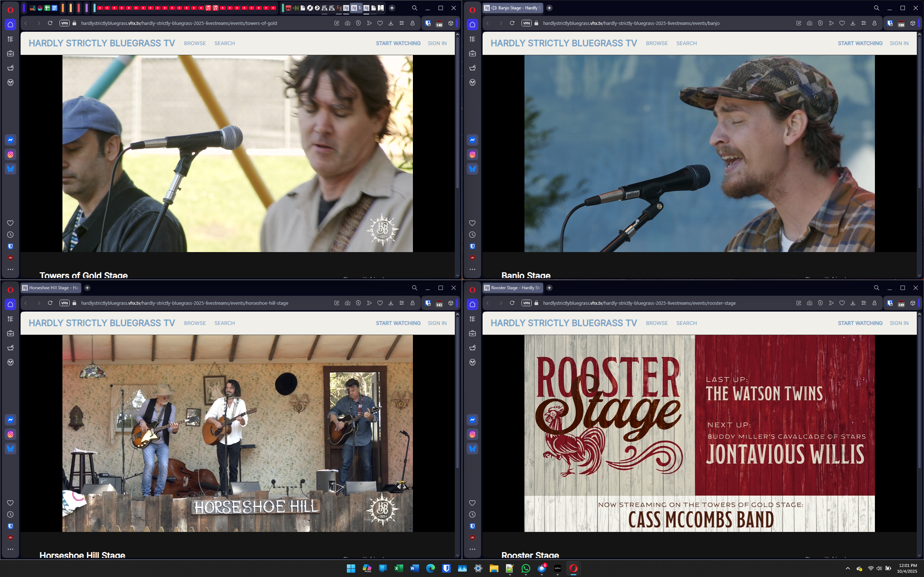Viewport: 924px width, 577px height.
Task: Show hidden icons in the system tray
Action: coord(847,569)
